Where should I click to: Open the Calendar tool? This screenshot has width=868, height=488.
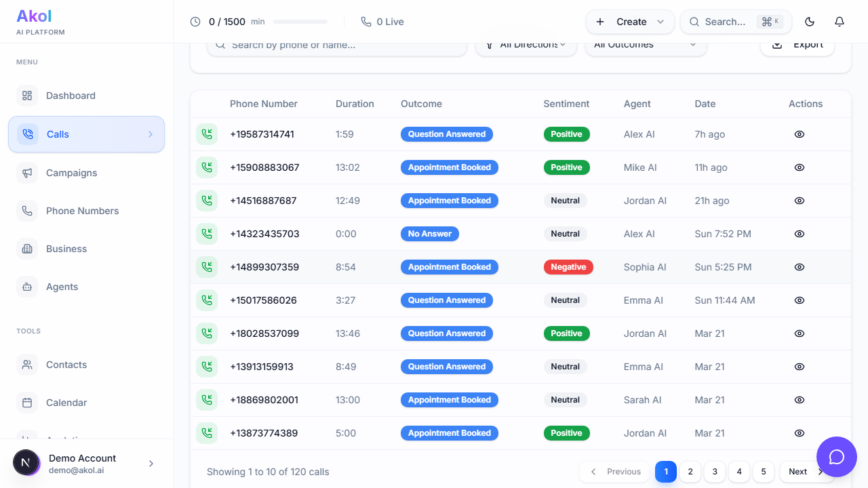coord(66,403)
